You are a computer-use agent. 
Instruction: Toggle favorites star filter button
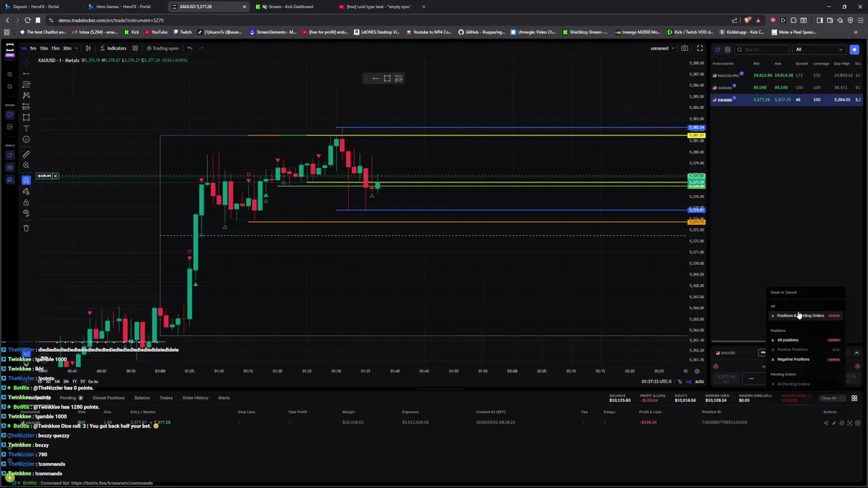(854, 49)
